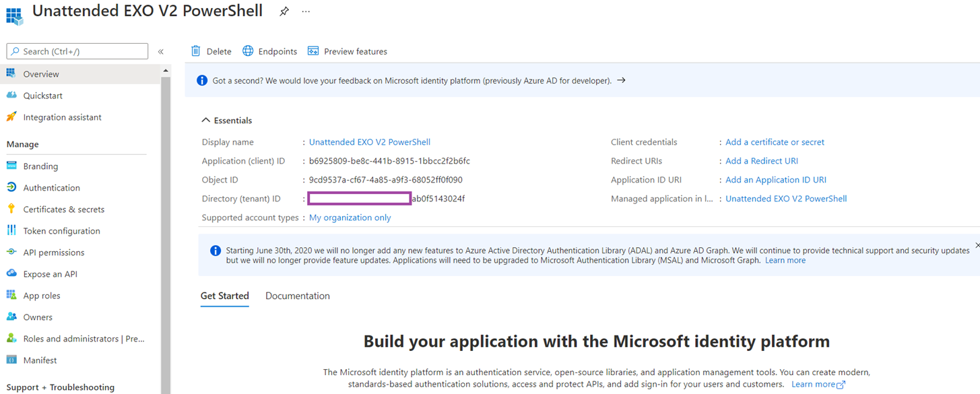Select the Object ID value
The width and height of the screenshot is (980, 394).
coord(386,180)
